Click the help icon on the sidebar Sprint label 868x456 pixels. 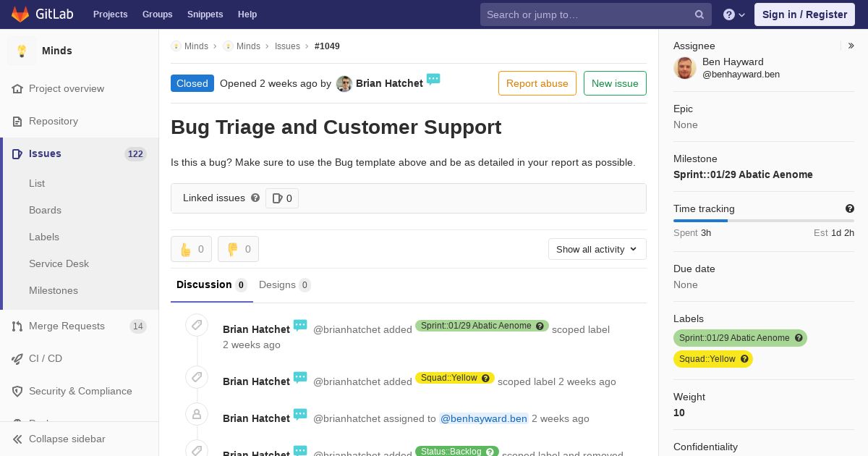pos(799,338)
